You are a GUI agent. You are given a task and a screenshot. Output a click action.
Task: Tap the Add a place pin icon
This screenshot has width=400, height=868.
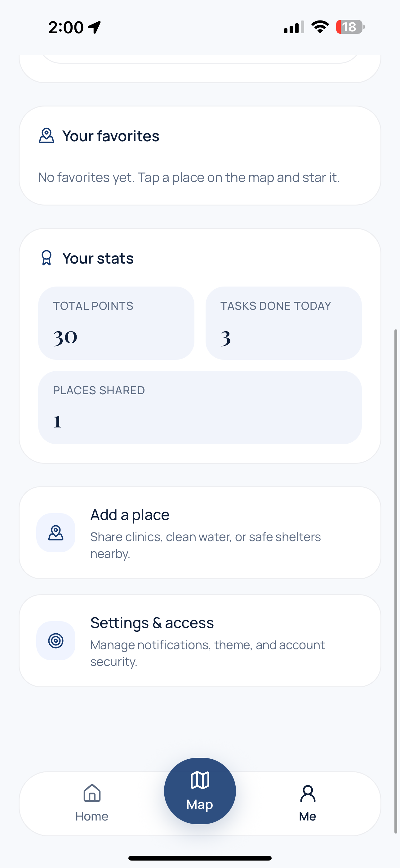(x=56, y=533)
